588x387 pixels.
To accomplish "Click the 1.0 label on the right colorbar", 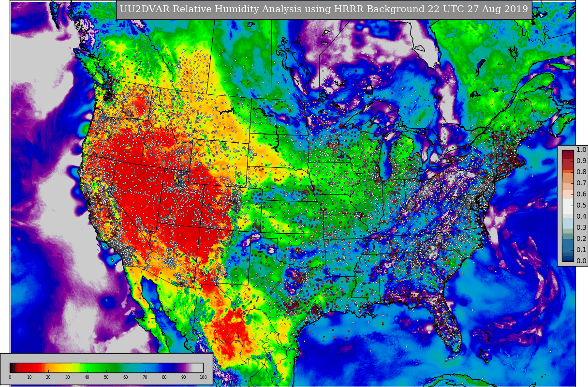I will point(581,149).
